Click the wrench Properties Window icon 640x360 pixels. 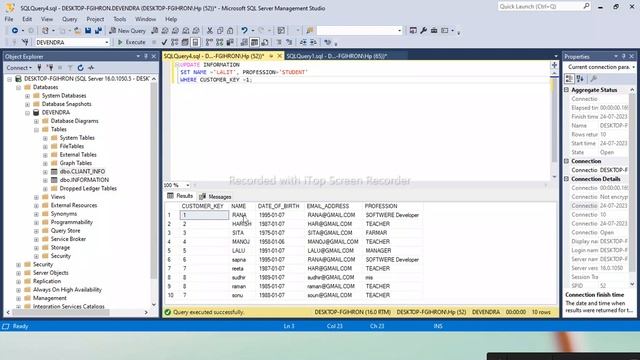click(x=423, y=31)
